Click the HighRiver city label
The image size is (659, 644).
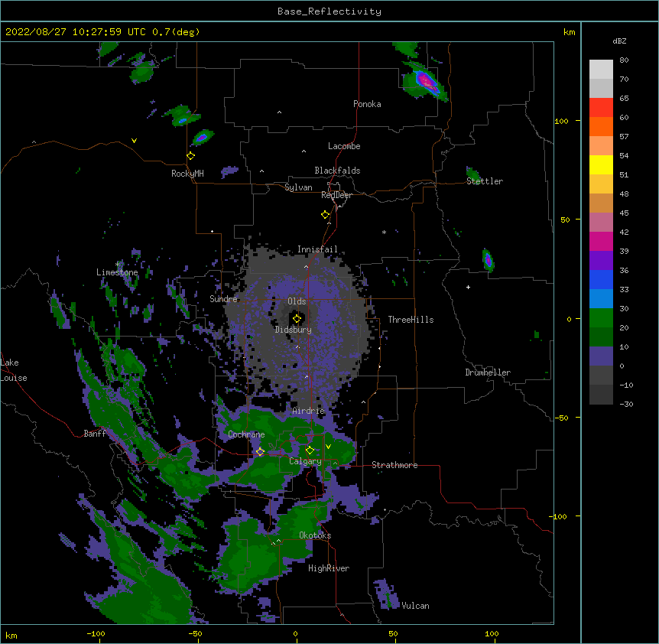(x=329, y=568)
